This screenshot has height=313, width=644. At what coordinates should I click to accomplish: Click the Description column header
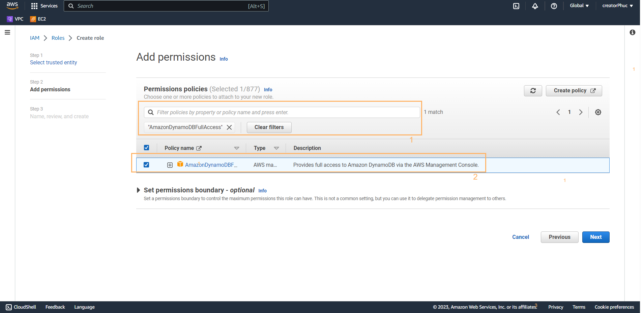[x=307, y=148]
